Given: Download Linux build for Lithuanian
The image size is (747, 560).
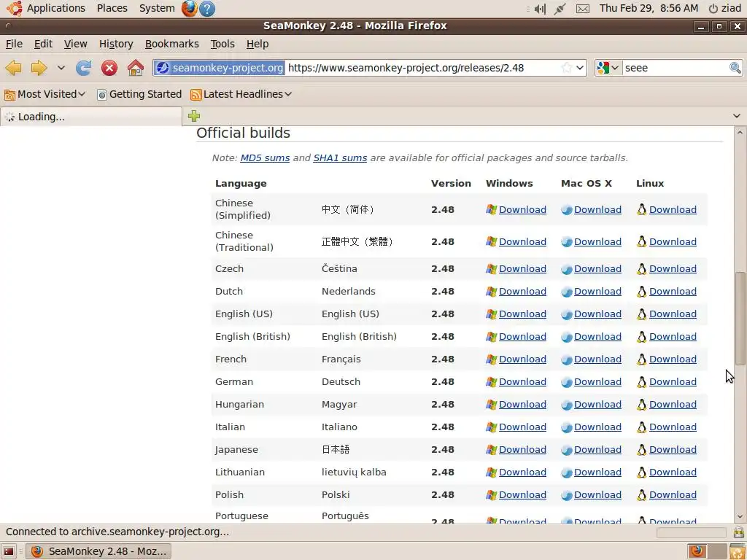Looking at the screenshot, I should click(x=673, y=472).
